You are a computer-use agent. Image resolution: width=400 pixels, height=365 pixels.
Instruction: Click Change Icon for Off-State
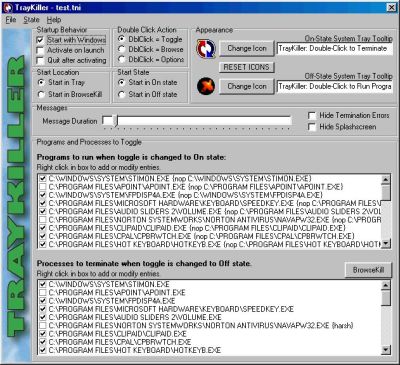click(247, 86)
